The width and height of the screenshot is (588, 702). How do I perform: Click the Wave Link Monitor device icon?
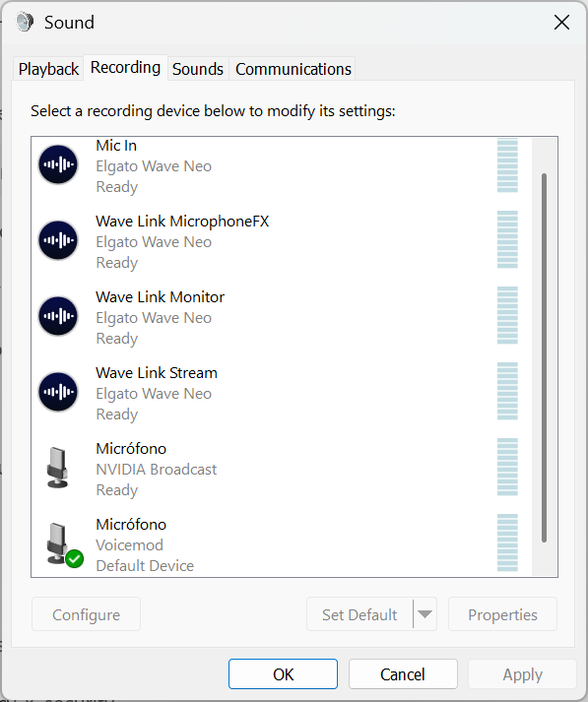[58, 316]
